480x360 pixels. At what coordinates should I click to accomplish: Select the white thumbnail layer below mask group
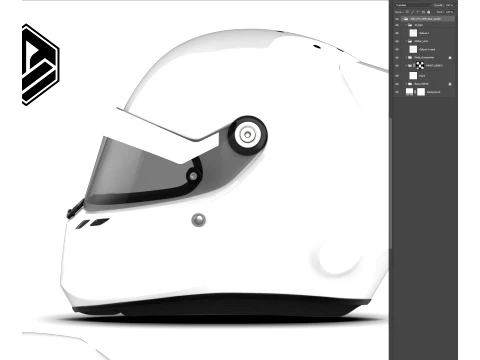(413, 76)
